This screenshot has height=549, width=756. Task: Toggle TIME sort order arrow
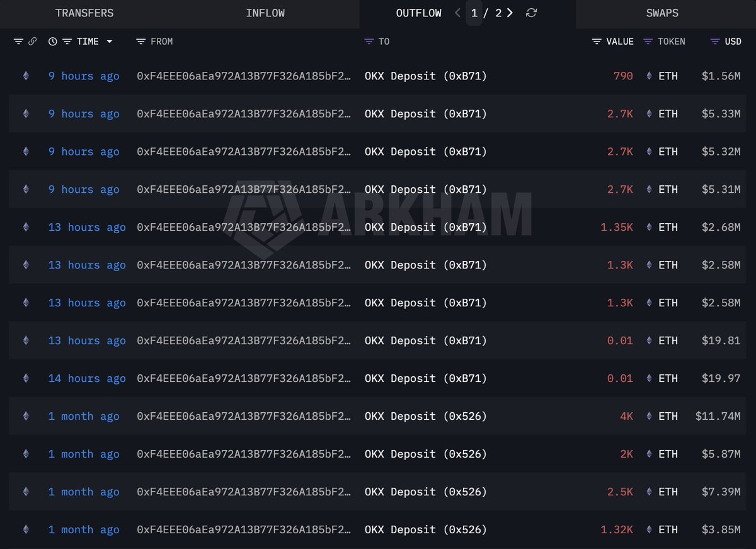(110, 42)
